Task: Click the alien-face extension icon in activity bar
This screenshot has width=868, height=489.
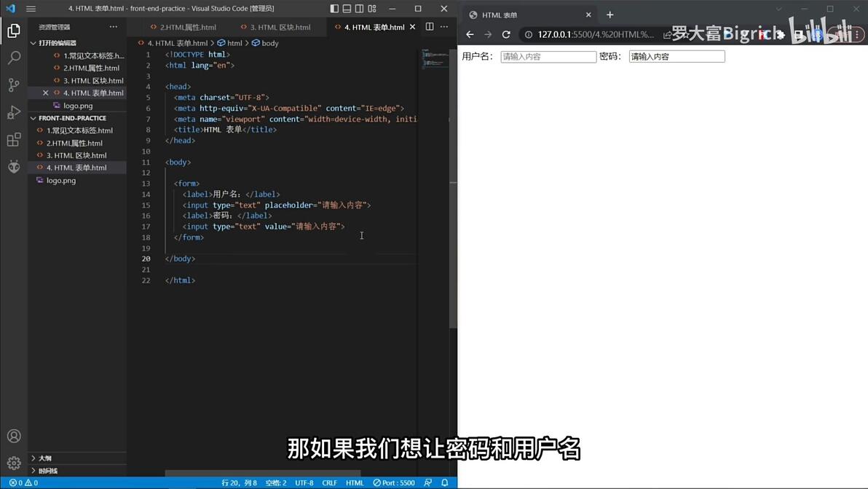Action: tap(14, 166)
